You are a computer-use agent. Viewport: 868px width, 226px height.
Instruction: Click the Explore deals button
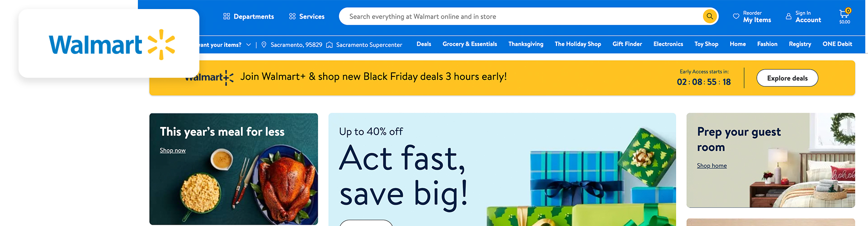[x=787, y=78]
